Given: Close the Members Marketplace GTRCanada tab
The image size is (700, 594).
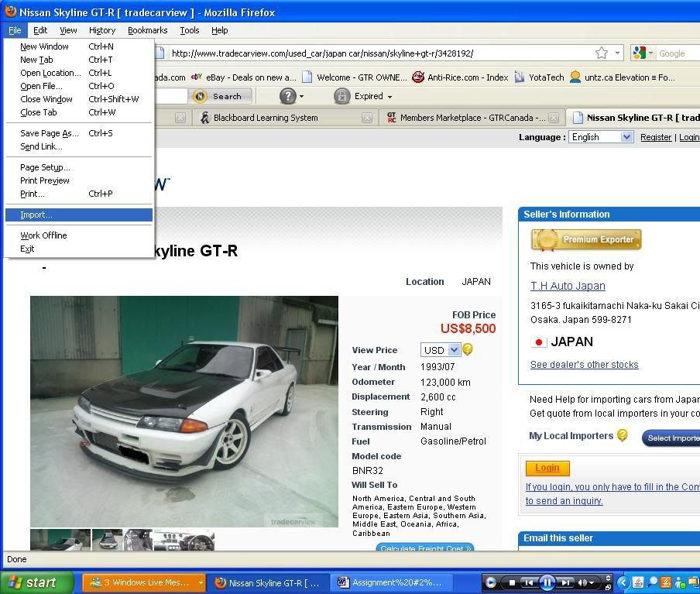Looking at the screenshot, I should tap(554, 118).
